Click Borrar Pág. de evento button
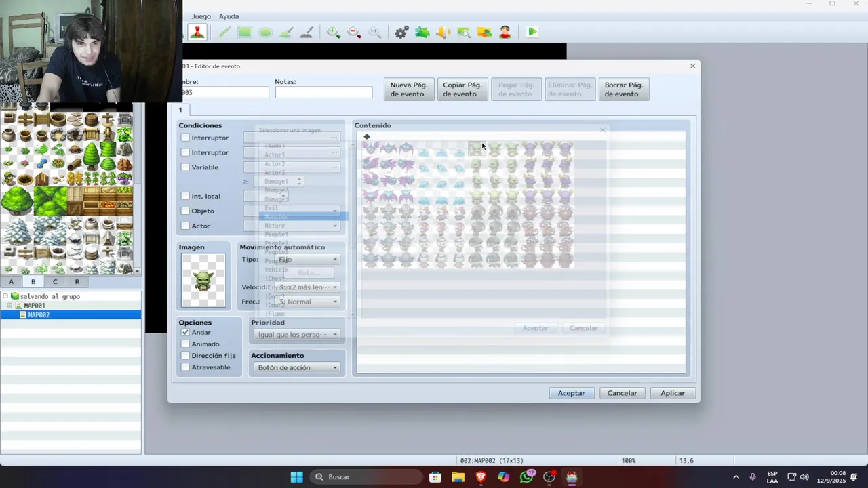868x488 pixels. click(624, 89)
